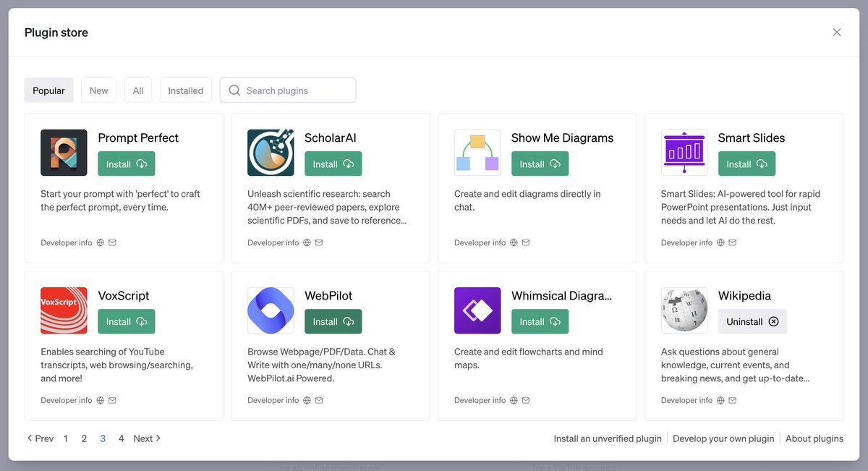Open ScholarAI developer website globe icon
Viewport: 868px width, 471px height.
tap(307, 243)
